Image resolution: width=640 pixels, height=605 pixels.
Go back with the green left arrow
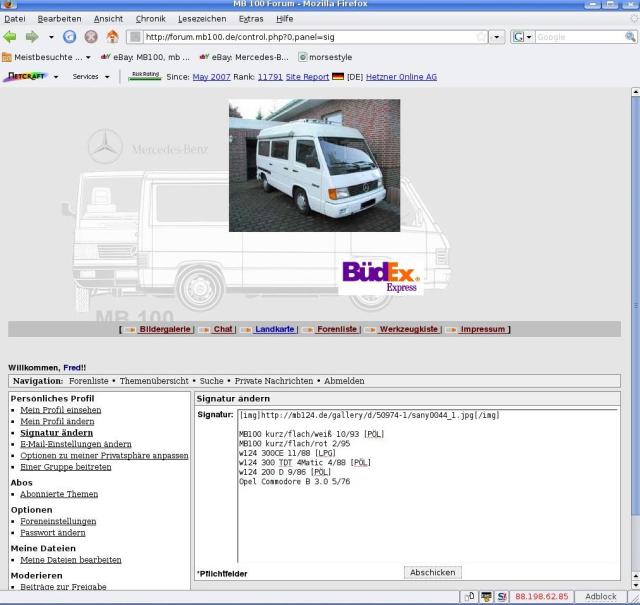(10, 37)
